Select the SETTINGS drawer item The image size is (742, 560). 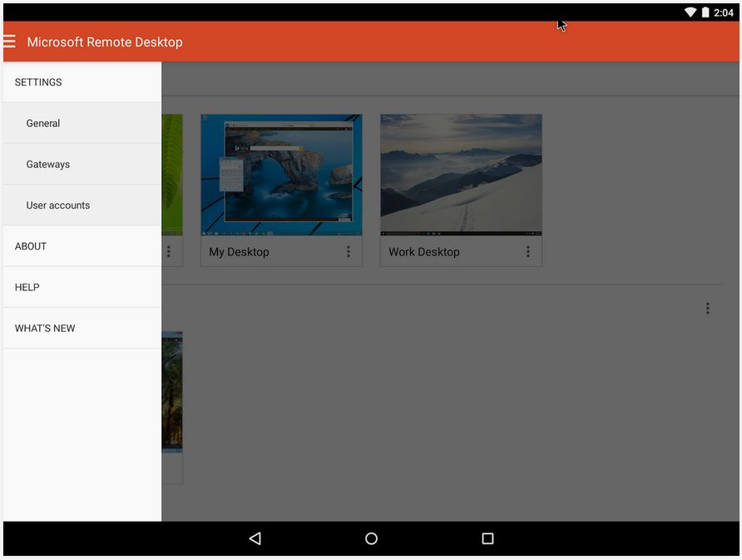point(82,82)
